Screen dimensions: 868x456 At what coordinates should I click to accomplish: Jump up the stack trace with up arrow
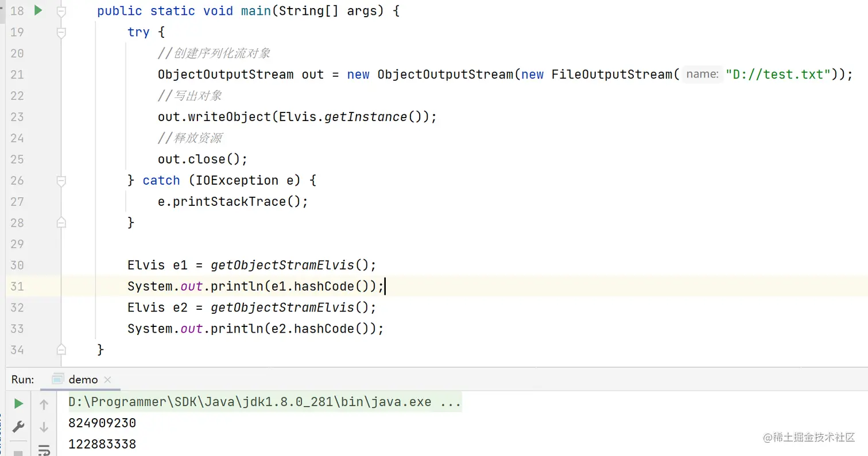click(x=44, y=404)
